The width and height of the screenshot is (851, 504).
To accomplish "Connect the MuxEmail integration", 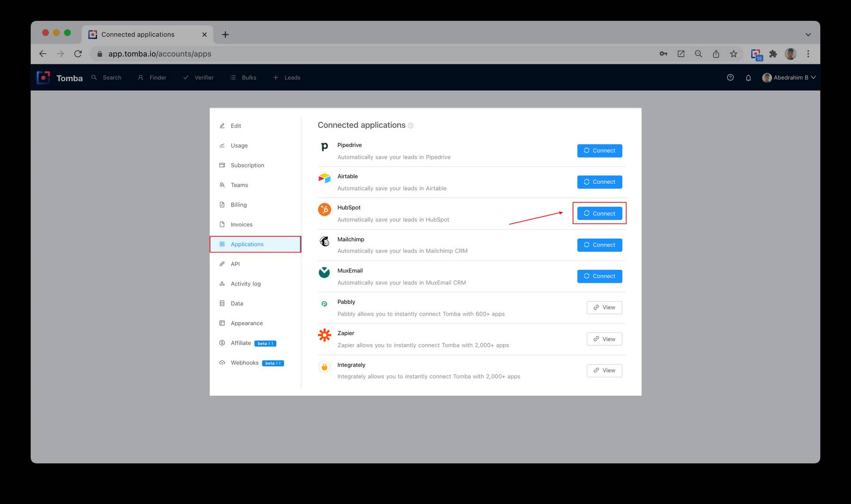I will [599, 276].
